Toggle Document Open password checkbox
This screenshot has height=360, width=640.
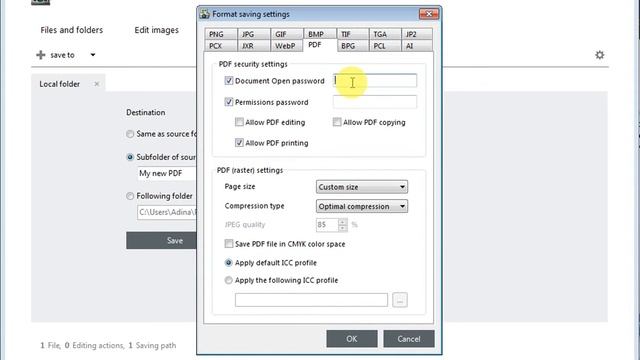[229, 81]
